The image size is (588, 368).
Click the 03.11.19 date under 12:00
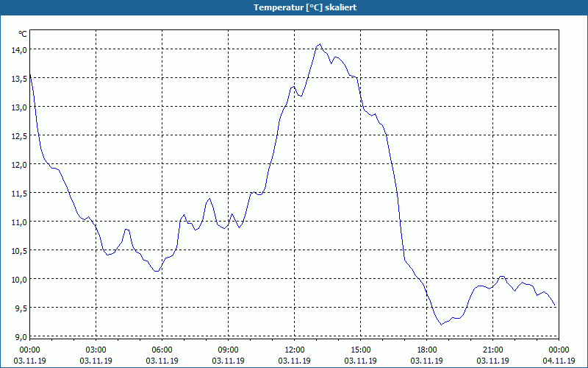click(295, 361)
